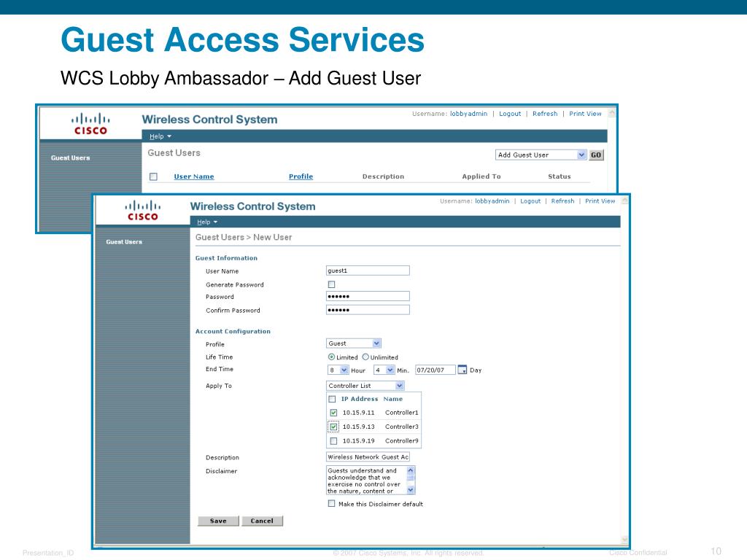
Task: Uncheck controller 10.15.9.11 checkbox
Action: pos(333,413)
